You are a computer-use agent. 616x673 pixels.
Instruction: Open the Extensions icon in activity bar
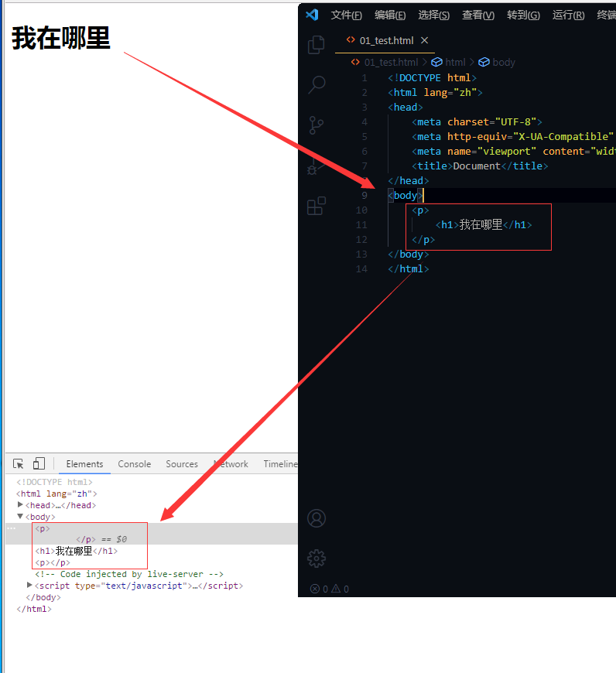tap(317, 206)
